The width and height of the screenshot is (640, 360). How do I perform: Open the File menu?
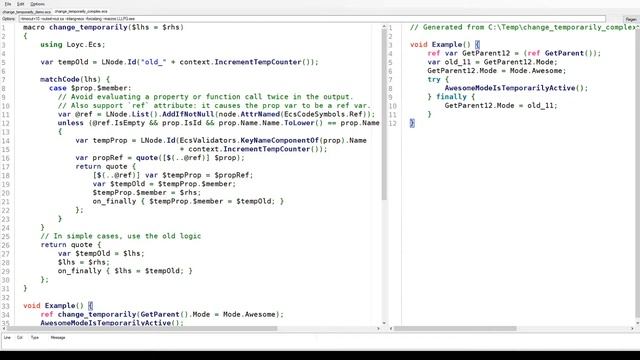click(8, 4)
